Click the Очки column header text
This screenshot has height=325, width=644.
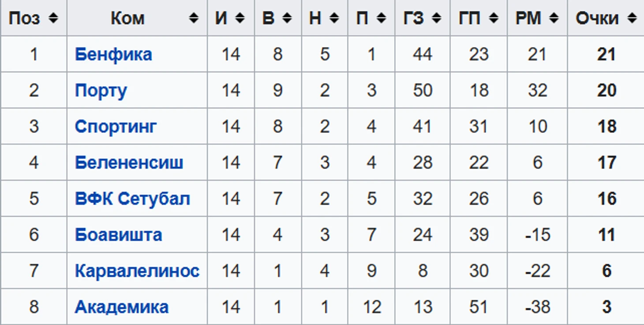(597, 19)
